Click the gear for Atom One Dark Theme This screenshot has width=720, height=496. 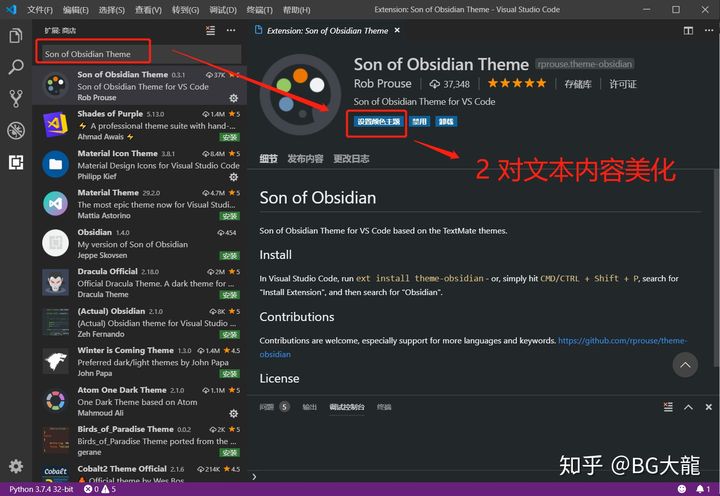point(233,413)
